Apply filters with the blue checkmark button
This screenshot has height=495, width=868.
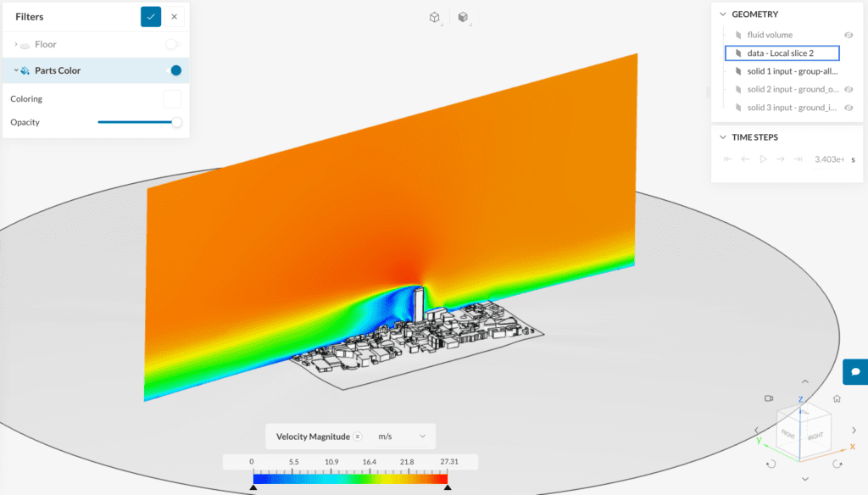point(149,16)
